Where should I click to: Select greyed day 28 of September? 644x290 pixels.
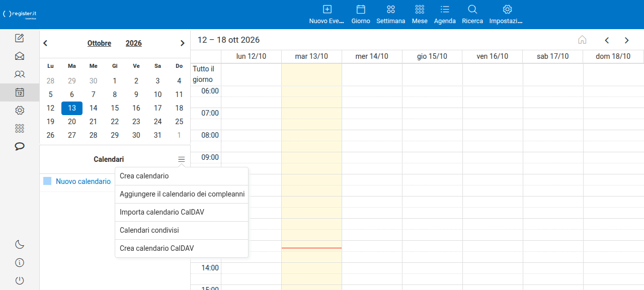[50, 81]
